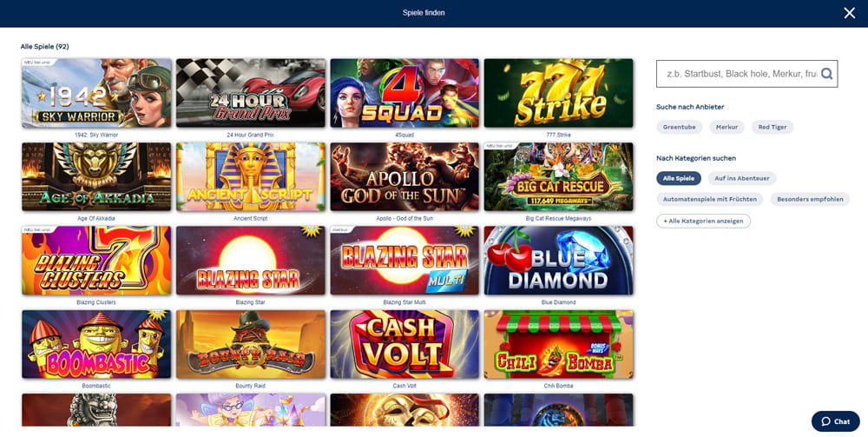Close the Spiele finden overlay

click(849, 13)
